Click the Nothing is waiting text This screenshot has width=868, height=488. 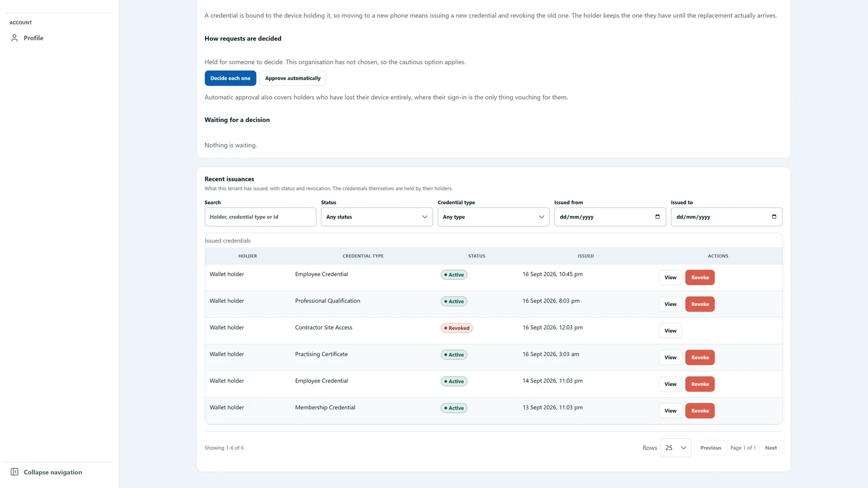231,145
